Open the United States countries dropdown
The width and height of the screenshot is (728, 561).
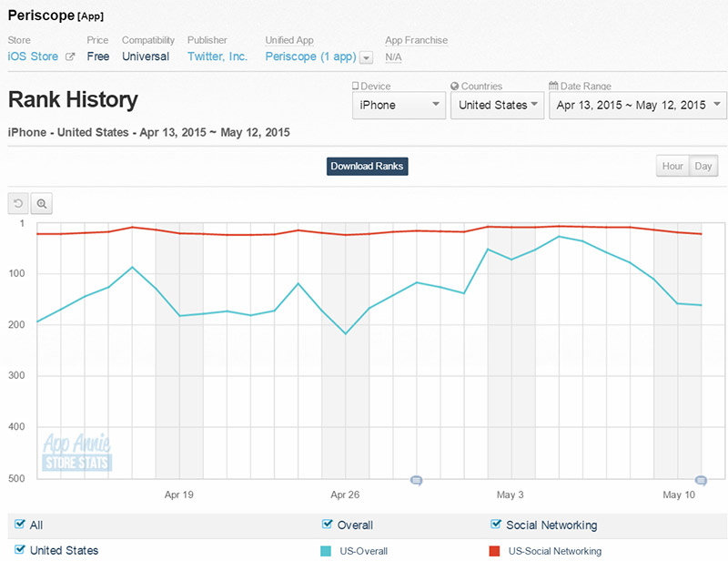[497, 105]
